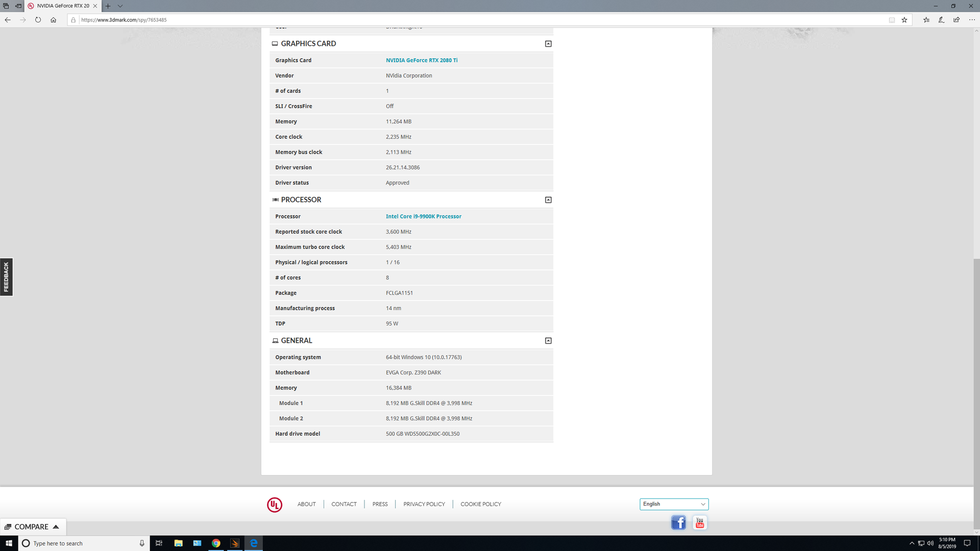Viewport: 980px width, 551px height.
Task: Click the page vertical scrollbar thumb
Action: (976, 394)
